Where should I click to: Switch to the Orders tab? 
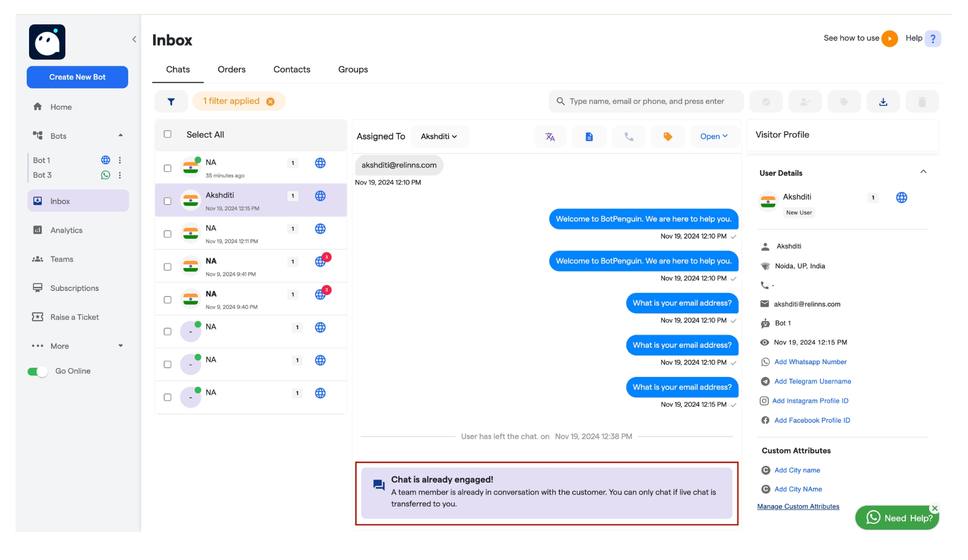[231, 69]
